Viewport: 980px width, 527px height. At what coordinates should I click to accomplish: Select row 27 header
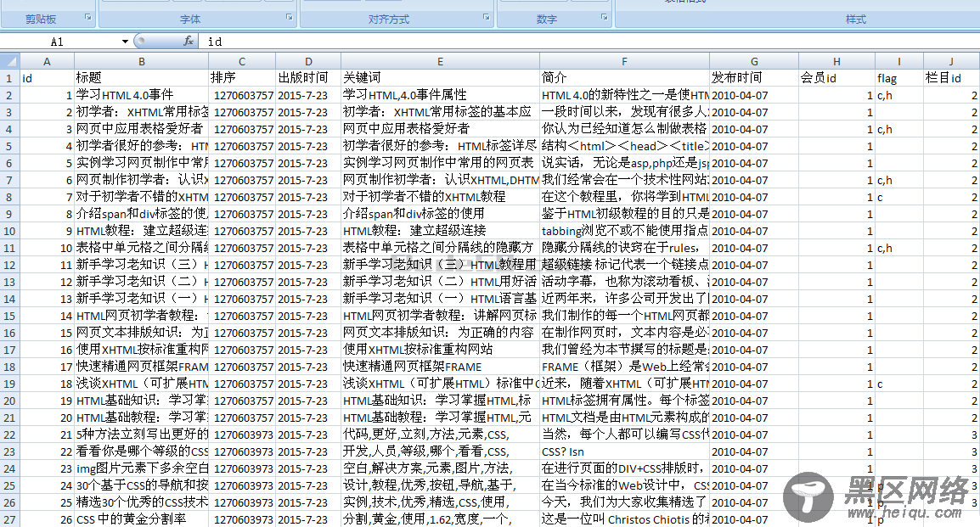pos(10,519)
